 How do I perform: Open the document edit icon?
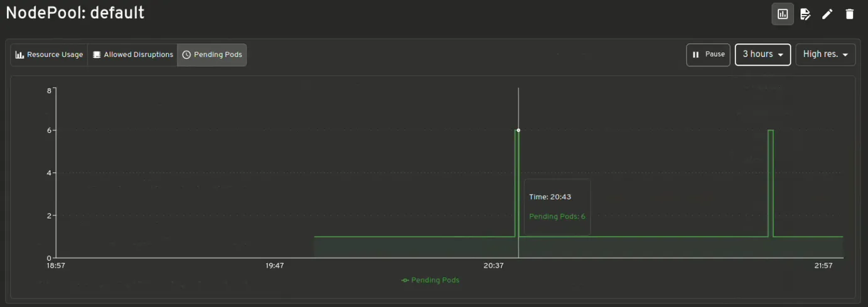[x=805, y=14]
